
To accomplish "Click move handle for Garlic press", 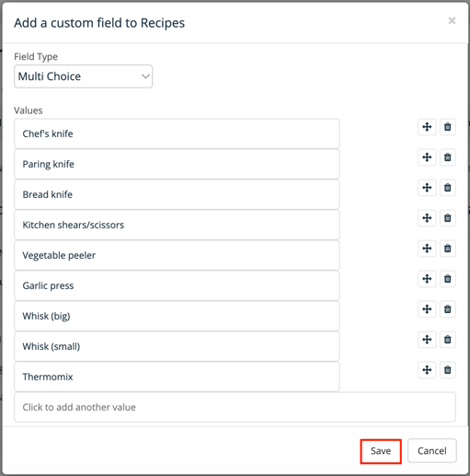I will coord(427,279).
